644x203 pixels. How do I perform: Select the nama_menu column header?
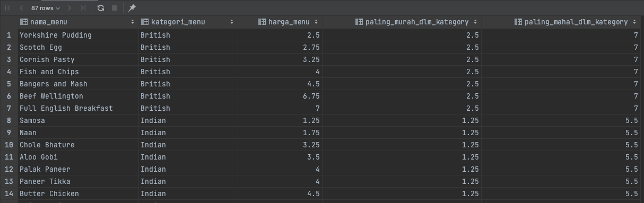point(77,22)
